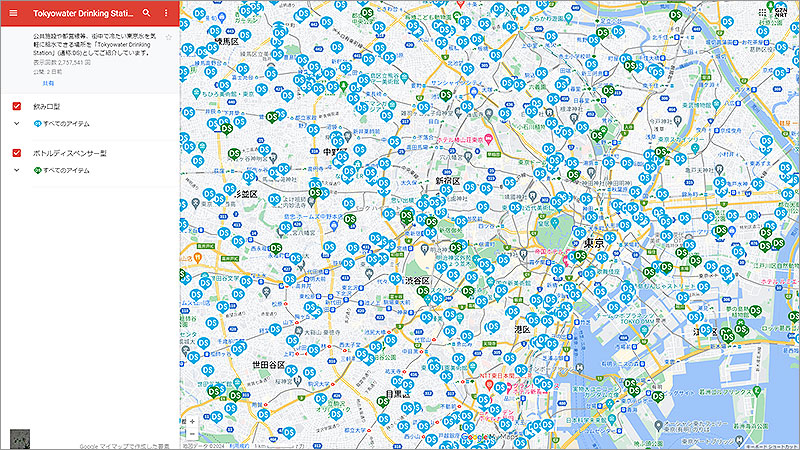
Task: Uncheck the ボトルディスペンサー型 layer checkbox
Action: point(17,154)
